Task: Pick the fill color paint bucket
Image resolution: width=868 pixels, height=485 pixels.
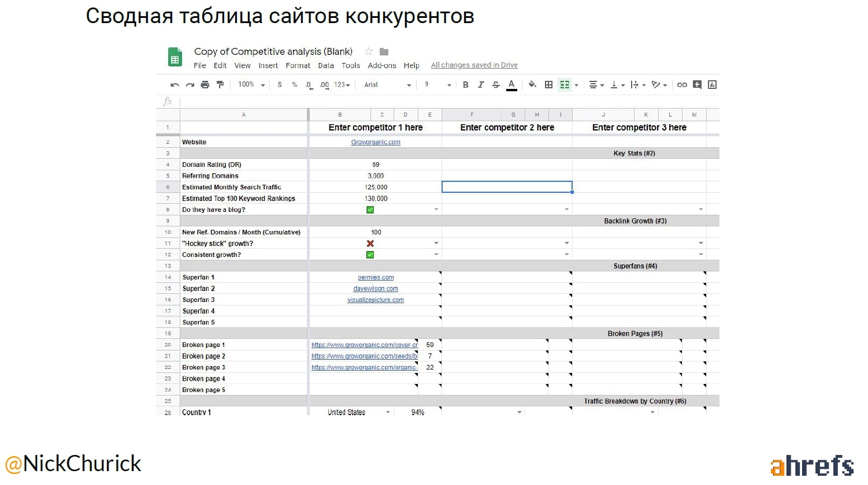Action: [532, 85]
